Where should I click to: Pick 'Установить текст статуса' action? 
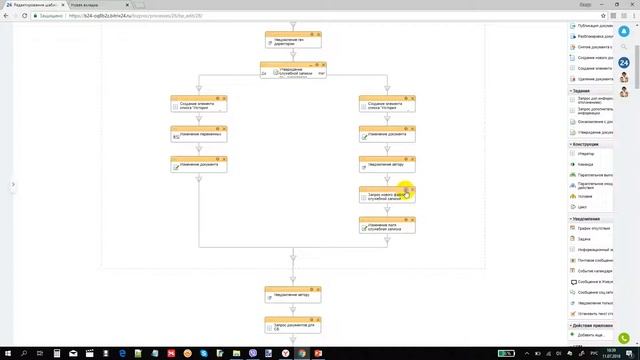tap(591, 313)
